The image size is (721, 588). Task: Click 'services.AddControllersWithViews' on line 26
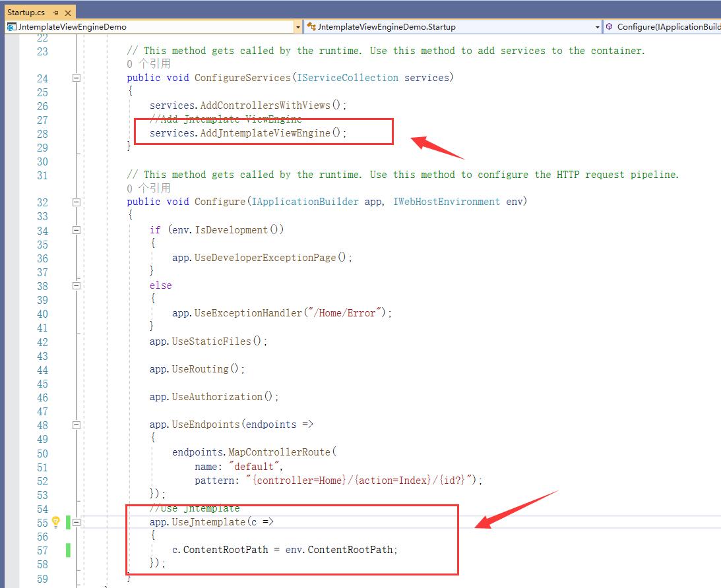click(x=240, y=105)
